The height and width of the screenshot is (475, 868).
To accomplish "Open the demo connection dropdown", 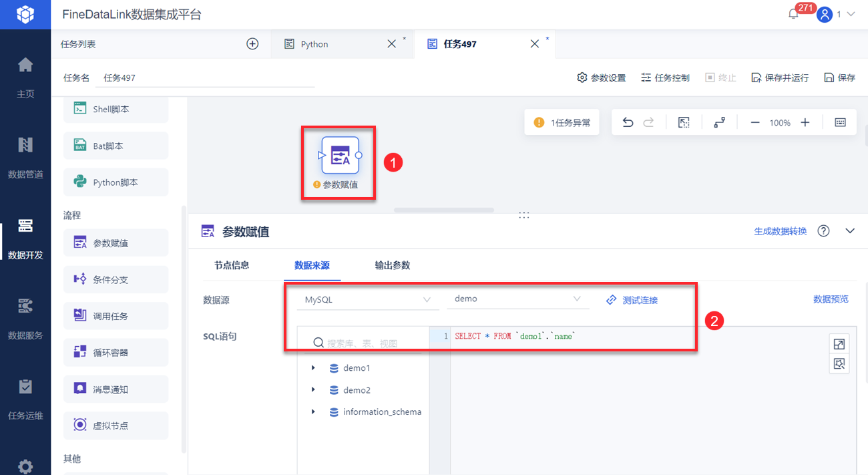I will (x=518, y=299).
